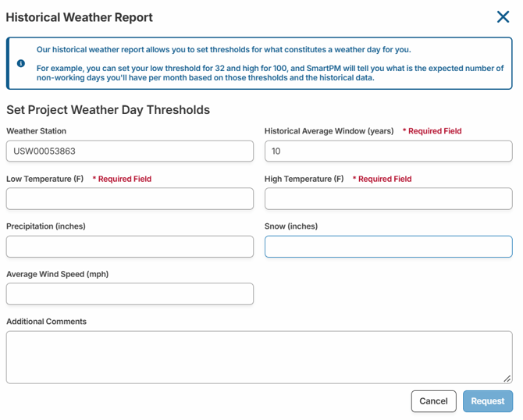Viewport: 523px width, 420px height.
Task: Click Required Field note beside High Temperature
Action: pyautogui.click(x=382, y=179)
